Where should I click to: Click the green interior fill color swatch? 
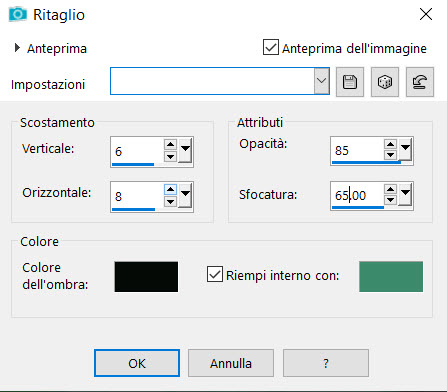[391, 277]
